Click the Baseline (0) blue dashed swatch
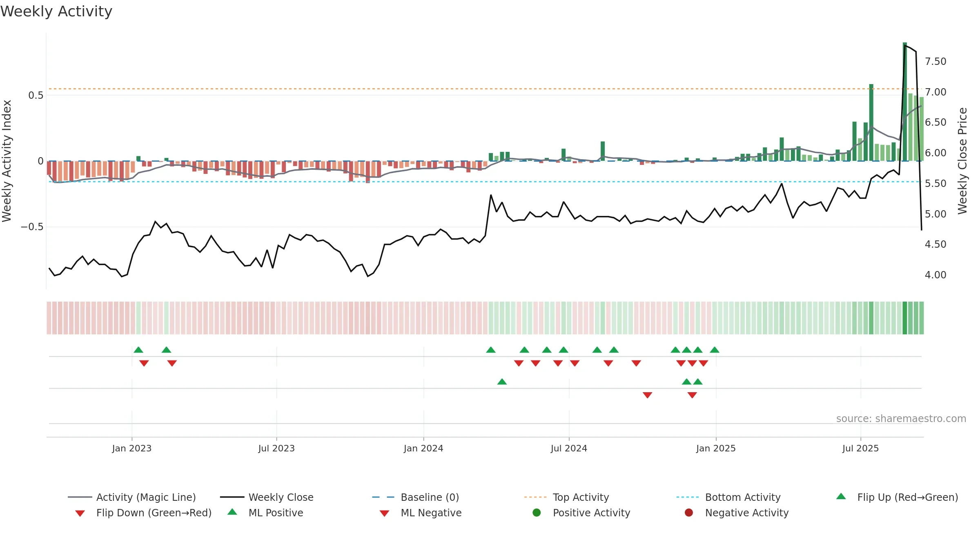The height and width of the screenshot is (551, 980). coord(383,497)
